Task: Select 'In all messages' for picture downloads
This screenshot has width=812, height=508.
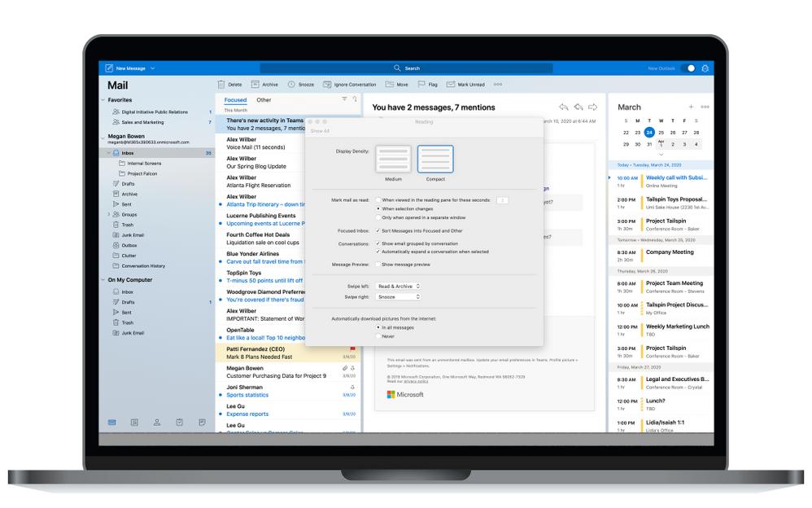Action: (378, 327)
